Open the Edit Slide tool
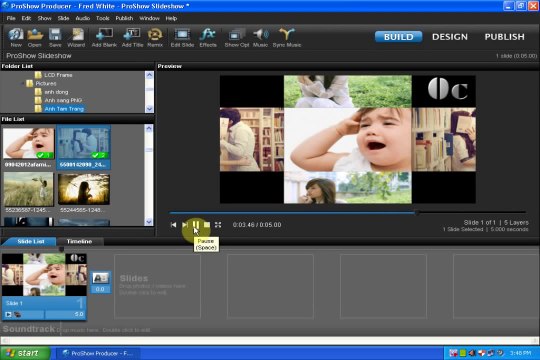The height and width of the screenshot is (360, 540). pos(182,38)
